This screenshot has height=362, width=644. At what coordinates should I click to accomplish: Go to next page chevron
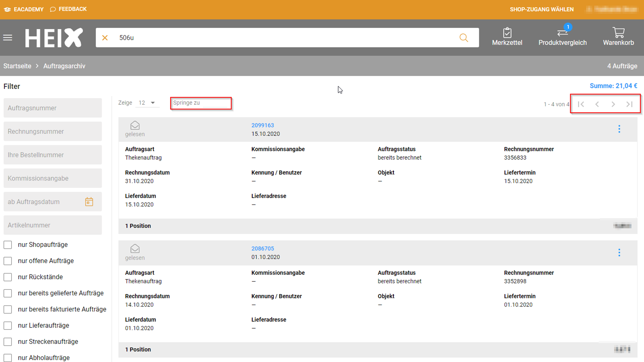(x=613, y=104)
